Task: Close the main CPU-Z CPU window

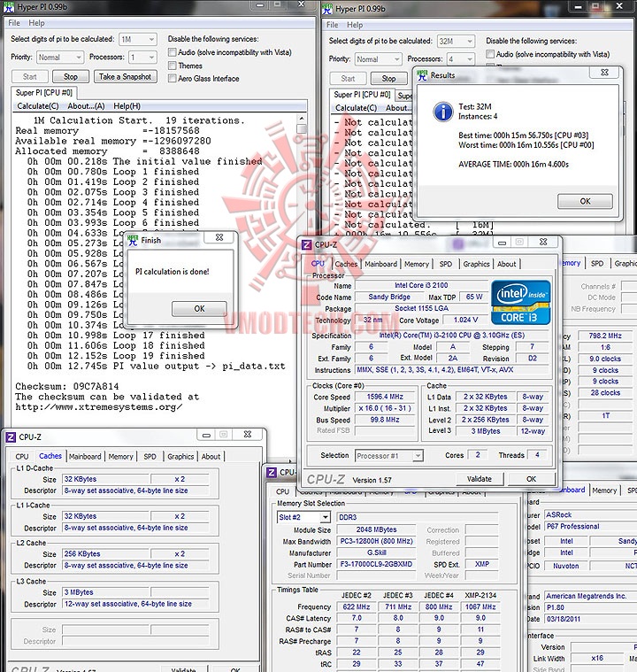Action: [x=543, y=242]
